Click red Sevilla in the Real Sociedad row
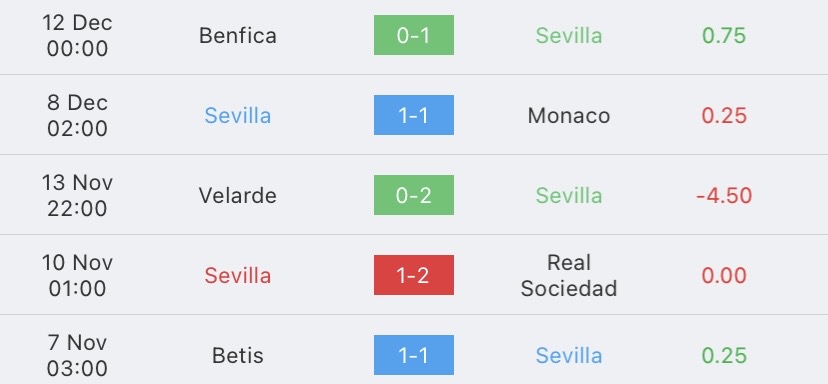 [x=238, y=275]
